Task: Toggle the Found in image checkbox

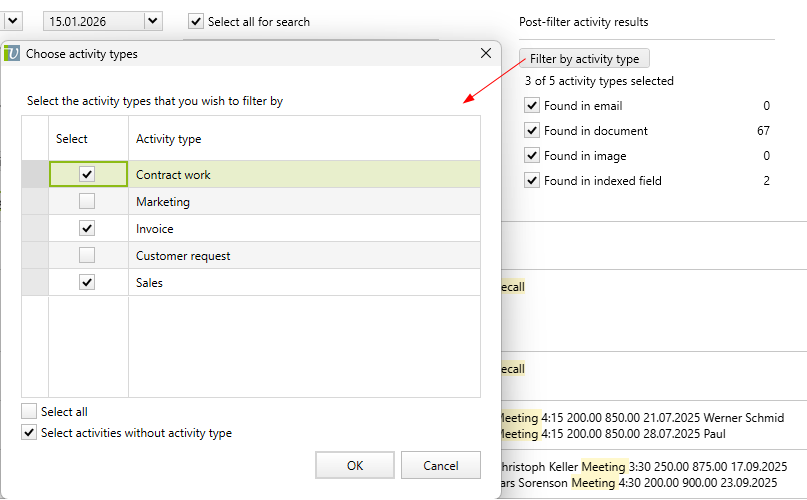Action: tap(532, 155)
